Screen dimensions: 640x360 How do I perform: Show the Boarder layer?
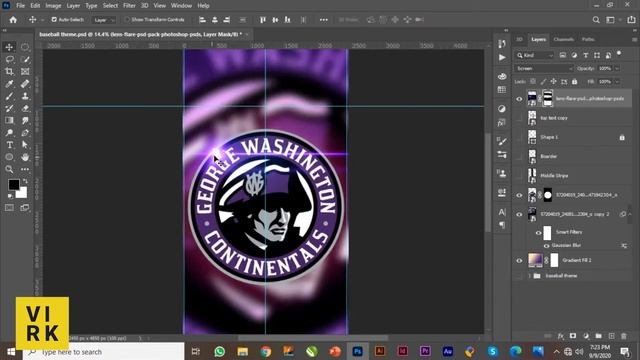[519, 156]
